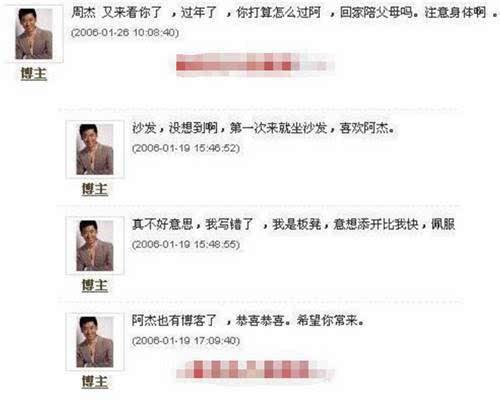Click the timestamp 2006-01-26 10:08:40
The width and height of the screenshot is (500, 403).
point(125,33)
